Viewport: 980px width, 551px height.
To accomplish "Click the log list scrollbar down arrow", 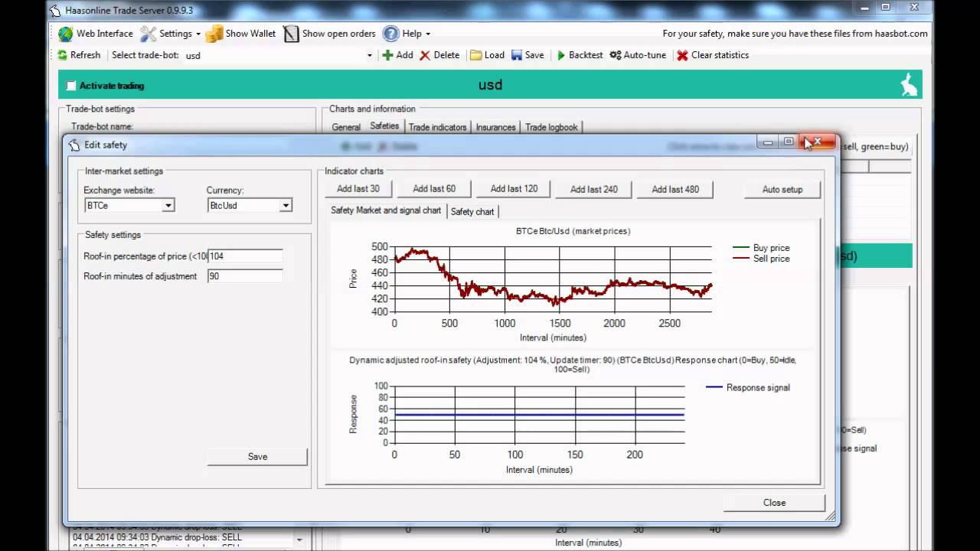I will pyautogui.click(x=299, y=540).
